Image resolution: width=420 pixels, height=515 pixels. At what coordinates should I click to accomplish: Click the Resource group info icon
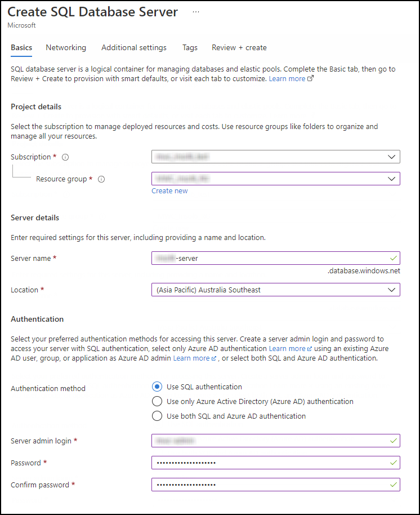(x=101, y=179)
